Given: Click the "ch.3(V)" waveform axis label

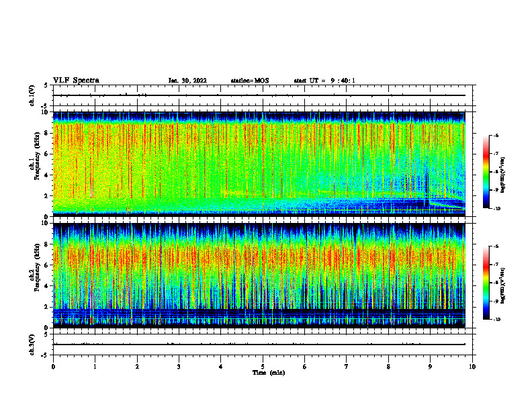Looking at the screenshot, I should tap(32, 345).
